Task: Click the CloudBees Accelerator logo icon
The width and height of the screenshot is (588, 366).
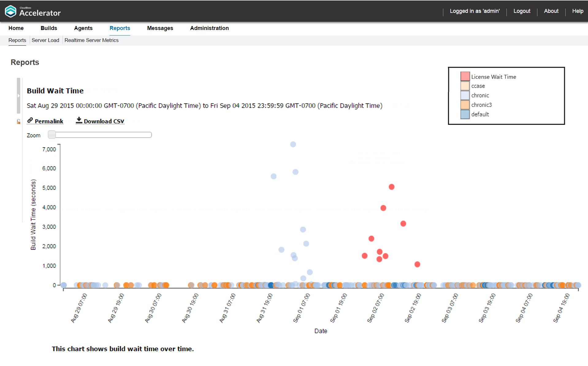Action: coord(10,11)
